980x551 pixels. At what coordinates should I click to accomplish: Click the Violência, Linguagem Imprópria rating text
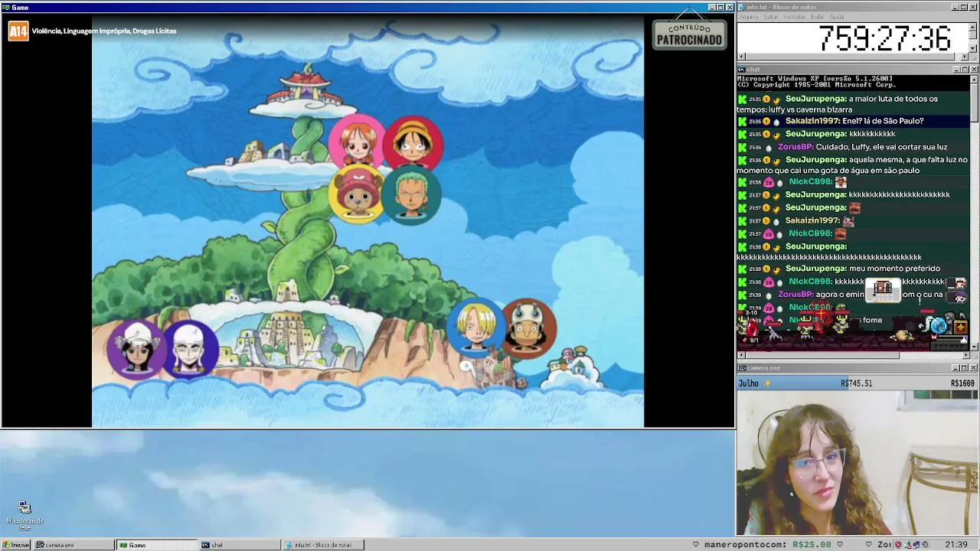[104, 31]
